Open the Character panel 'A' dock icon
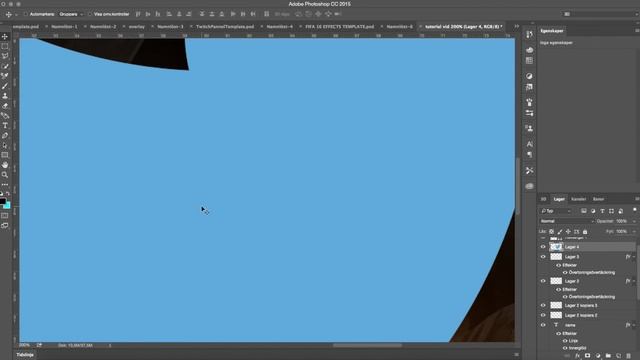This screenshot has width=640, height=360. (x=529, y=144)
